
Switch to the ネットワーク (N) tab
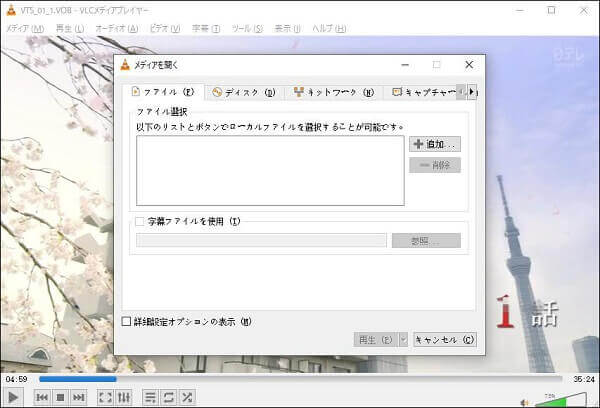click(334, 92)
